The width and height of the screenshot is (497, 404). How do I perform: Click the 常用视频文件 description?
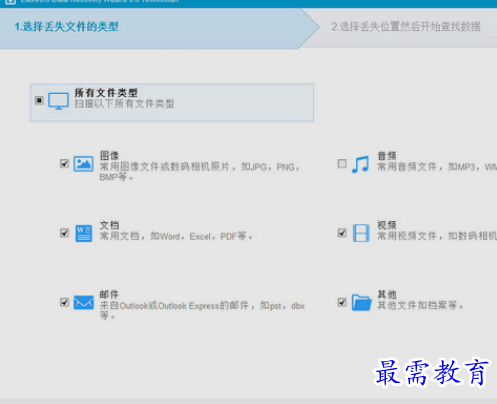[437, 236]
